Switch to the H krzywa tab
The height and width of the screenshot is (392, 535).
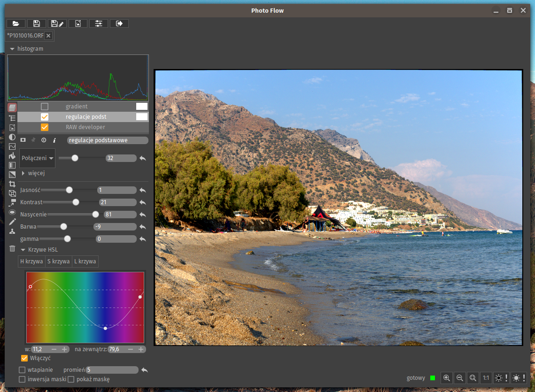coord(31,261)
